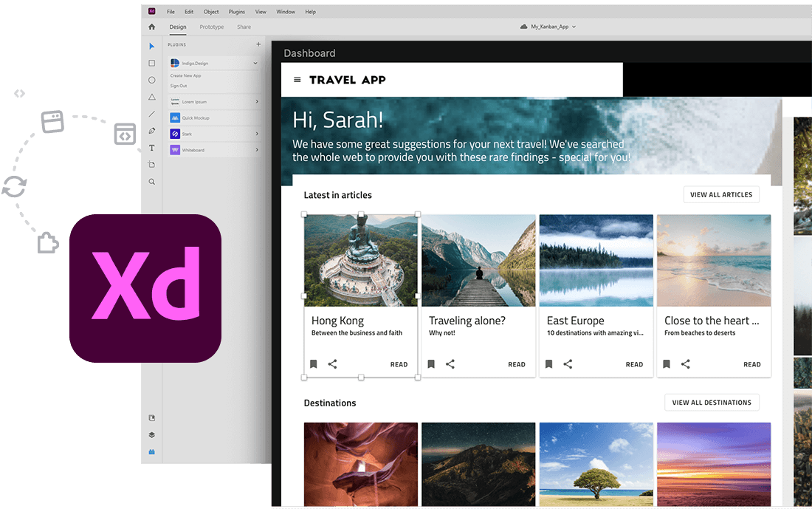Open the Plugins panel icon

click(152, 452)
